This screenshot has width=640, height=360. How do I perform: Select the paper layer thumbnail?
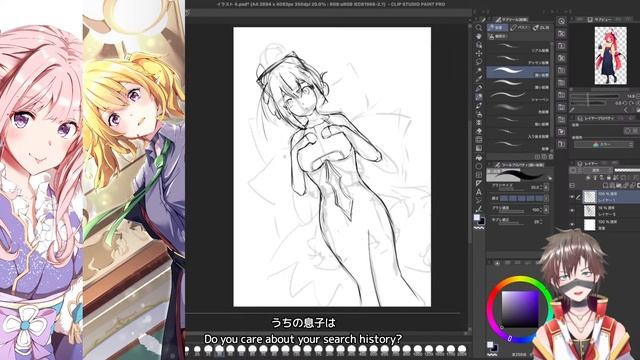590,224
